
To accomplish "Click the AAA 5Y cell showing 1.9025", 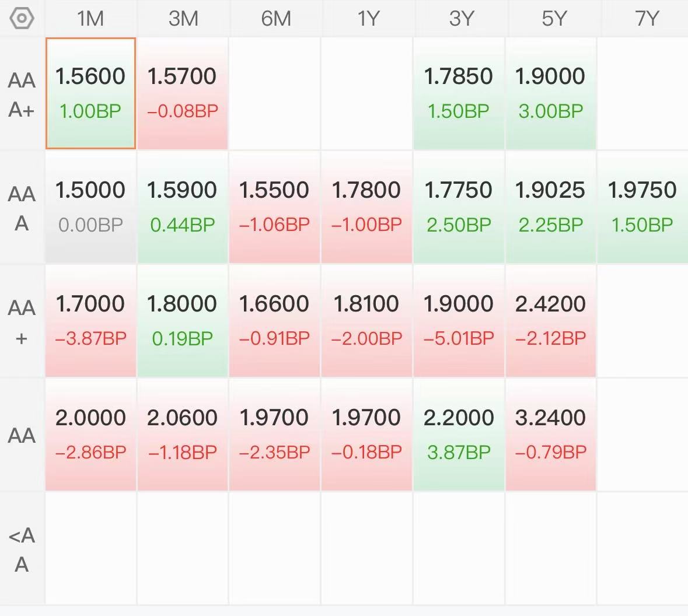I will click(551, 207).
